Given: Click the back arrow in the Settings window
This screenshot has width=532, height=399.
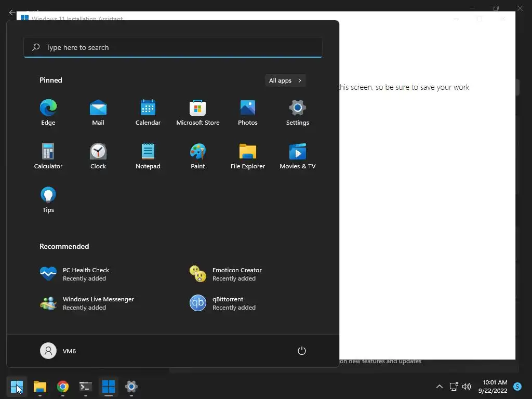Looking at the screenshot, I should pos(12,12).
